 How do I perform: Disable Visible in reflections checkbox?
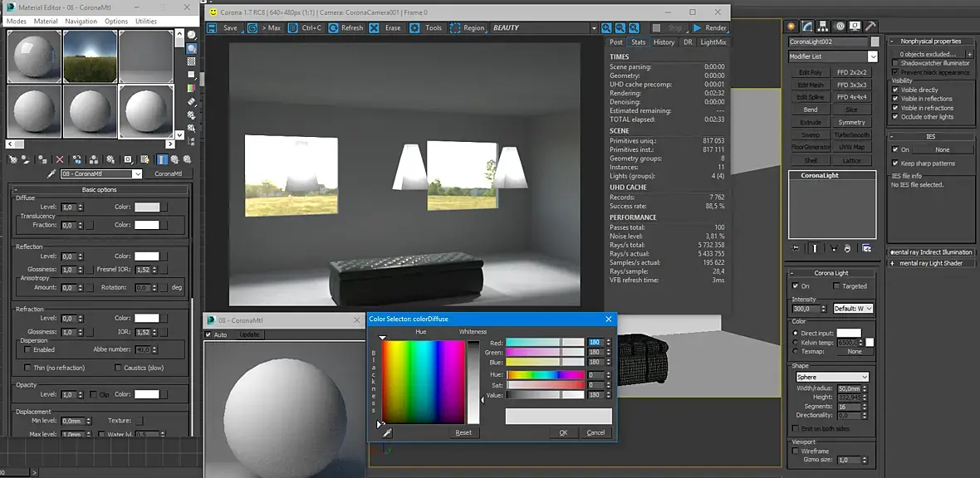895,99
